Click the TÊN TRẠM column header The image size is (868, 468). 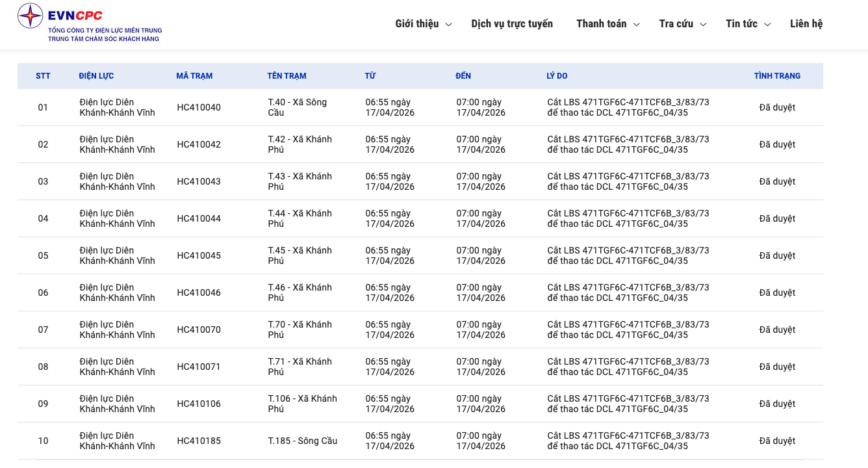tap(287, 76)
